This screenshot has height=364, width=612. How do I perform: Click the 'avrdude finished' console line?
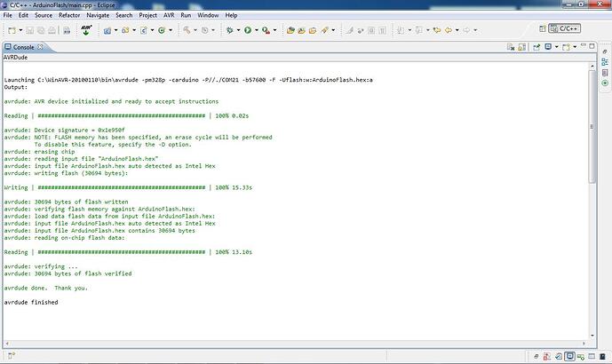click(31, 302)
